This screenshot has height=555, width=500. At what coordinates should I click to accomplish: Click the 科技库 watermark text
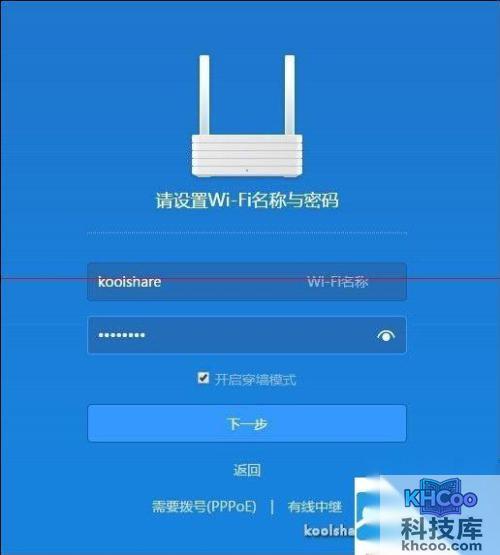(x=442, y=529)
